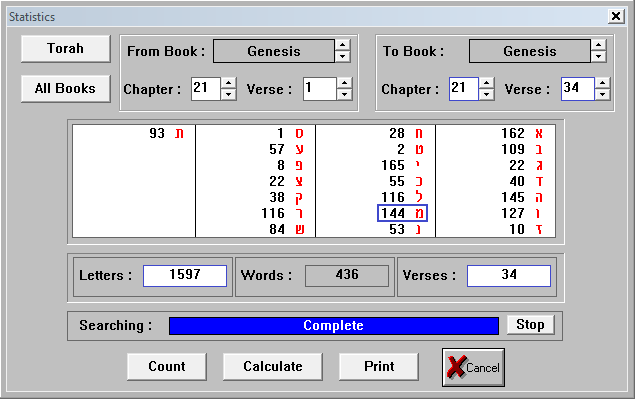Screen dimensions: 635x399
Task: Click the Complete search progress bar
Action: tap(334, 326)
